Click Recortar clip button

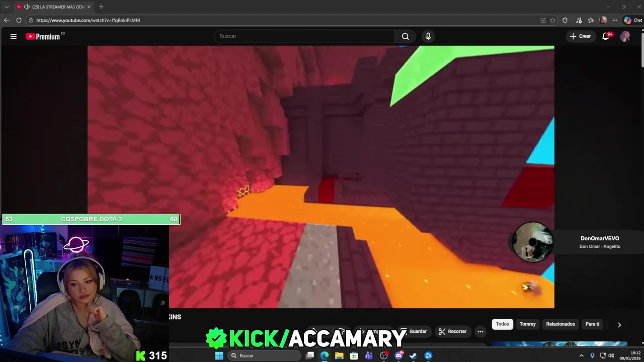click(x=452, y=331)
